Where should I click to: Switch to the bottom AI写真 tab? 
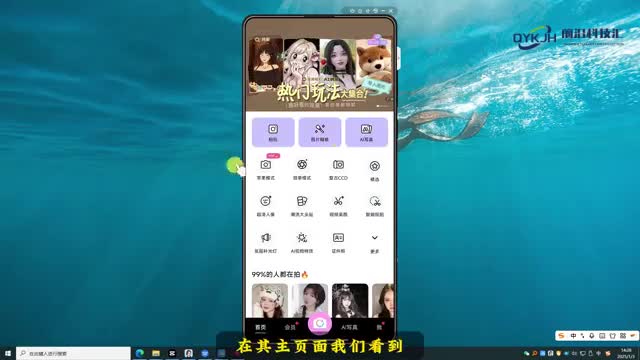pyautogui.click(x=349, y=327)
